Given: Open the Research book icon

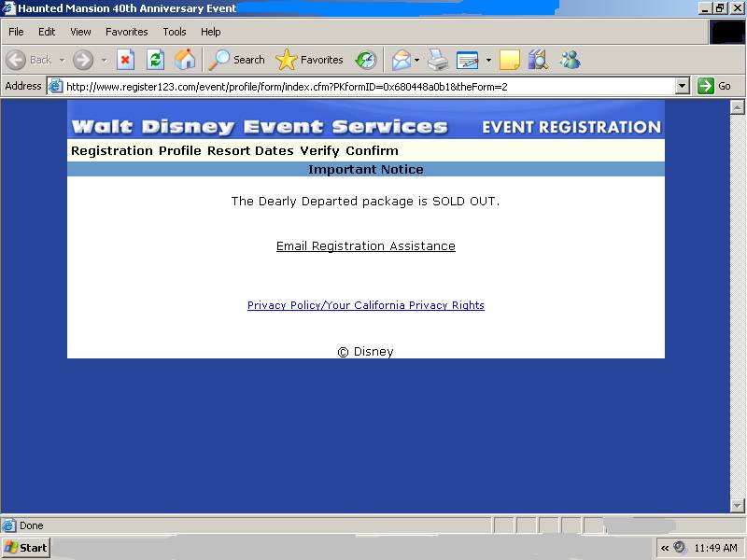Looking at the screenshot, I should click(538, 60).
